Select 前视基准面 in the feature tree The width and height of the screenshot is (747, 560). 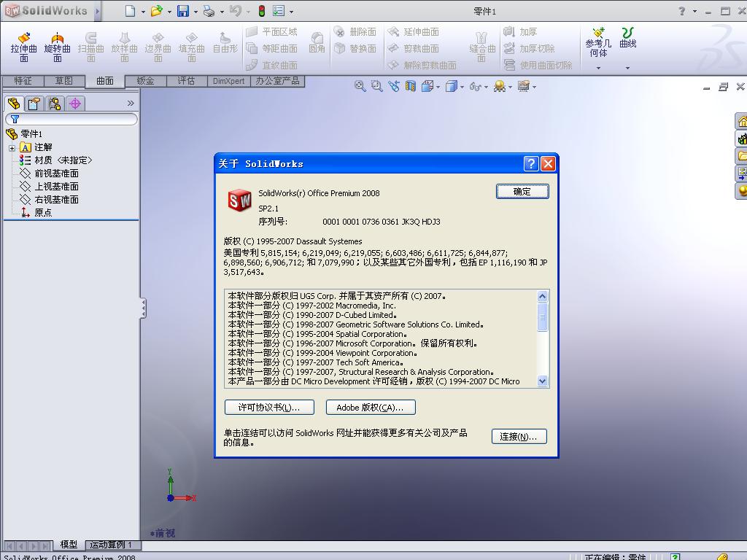[x=49, y=174]
